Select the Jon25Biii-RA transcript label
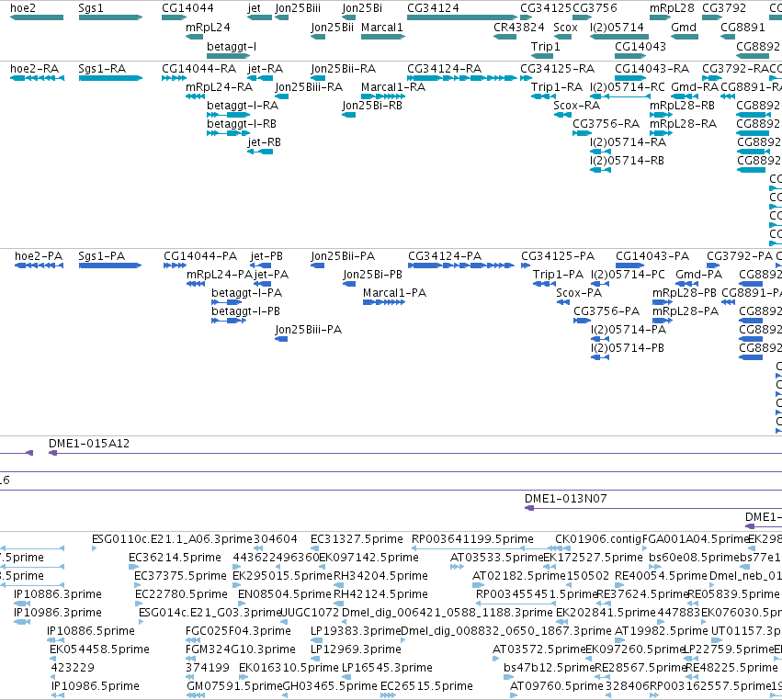Screen dimensions: 782x700 click(309, 87)
